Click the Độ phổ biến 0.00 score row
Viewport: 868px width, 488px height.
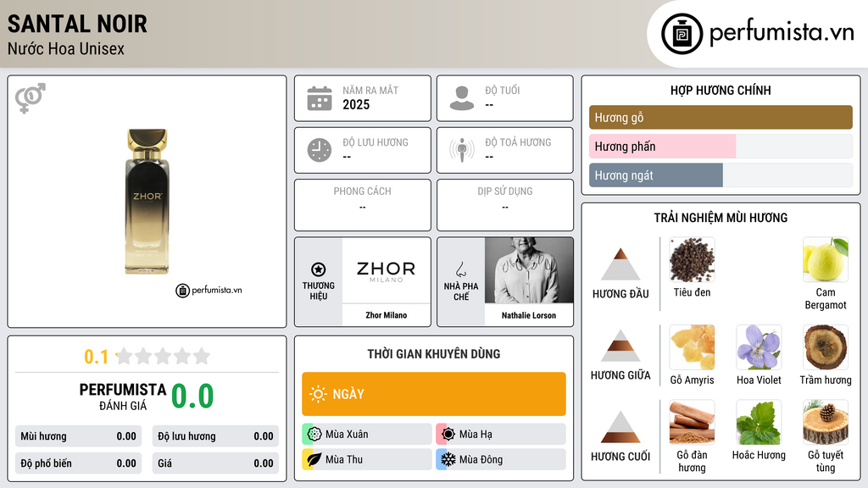[78, 463]
